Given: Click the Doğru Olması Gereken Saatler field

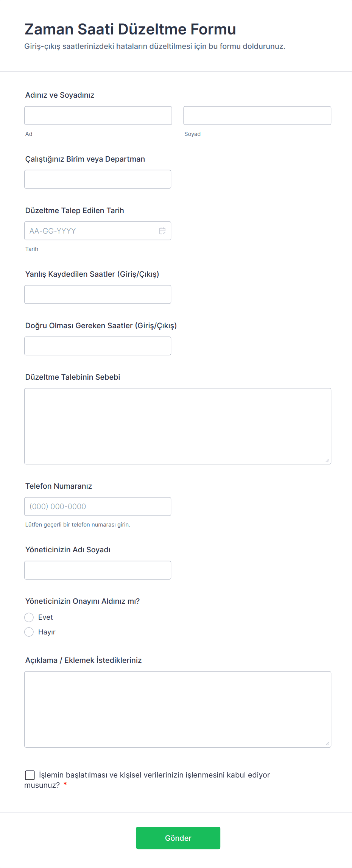Looking at the screenshot, I should 98,346.
